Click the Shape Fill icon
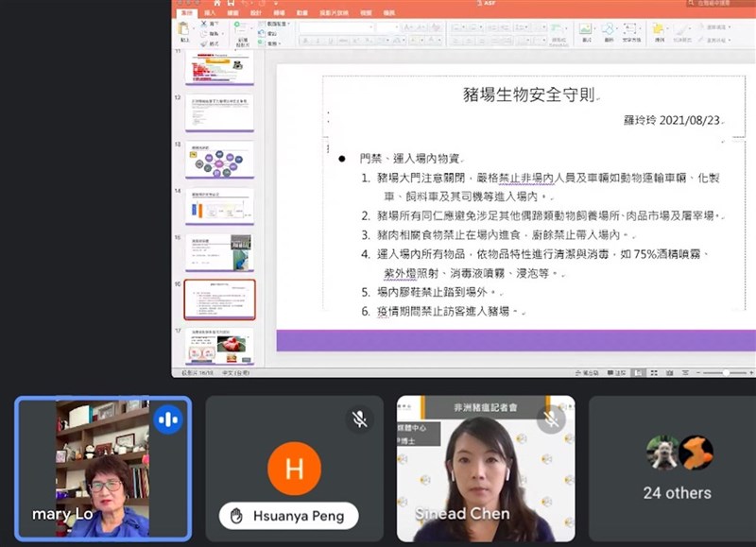The width and height of the screenshot is (756, 547). (701, 26)
